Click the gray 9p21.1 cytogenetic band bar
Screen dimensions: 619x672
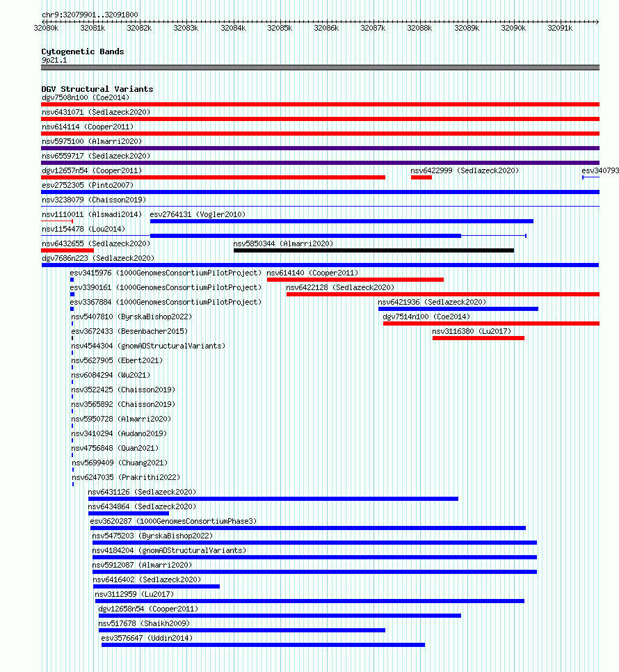pos(321,67)
